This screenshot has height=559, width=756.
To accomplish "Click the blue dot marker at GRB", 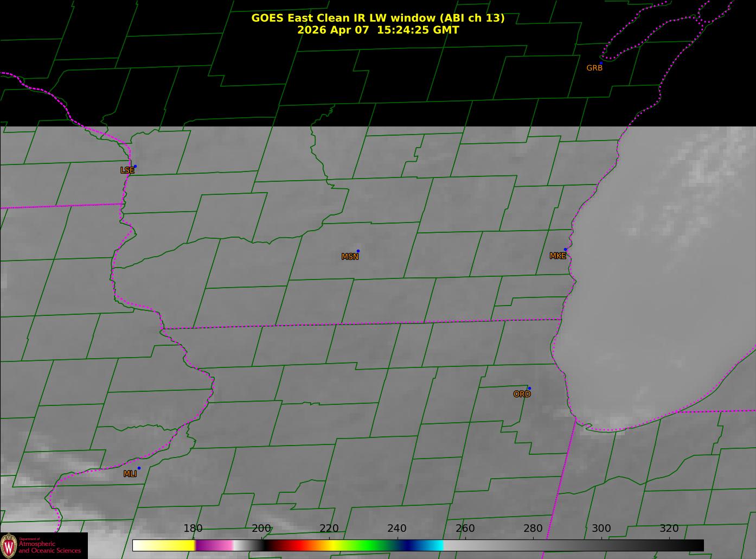I will 601,63.
